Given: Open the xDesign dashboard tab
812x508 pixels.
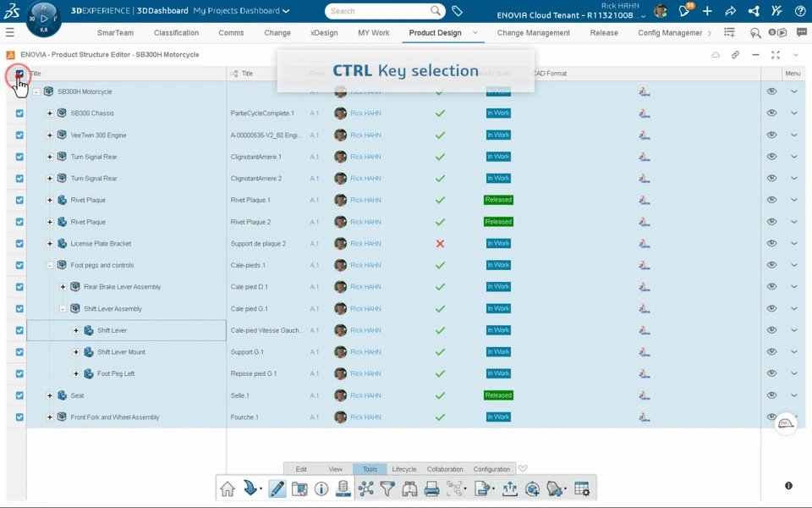Looking at the screenshot, I should pyautogui.click(x=324, y=33).
